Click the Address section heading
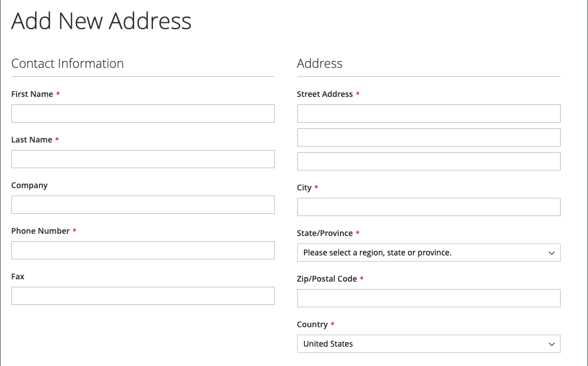 tap(319, 63)
